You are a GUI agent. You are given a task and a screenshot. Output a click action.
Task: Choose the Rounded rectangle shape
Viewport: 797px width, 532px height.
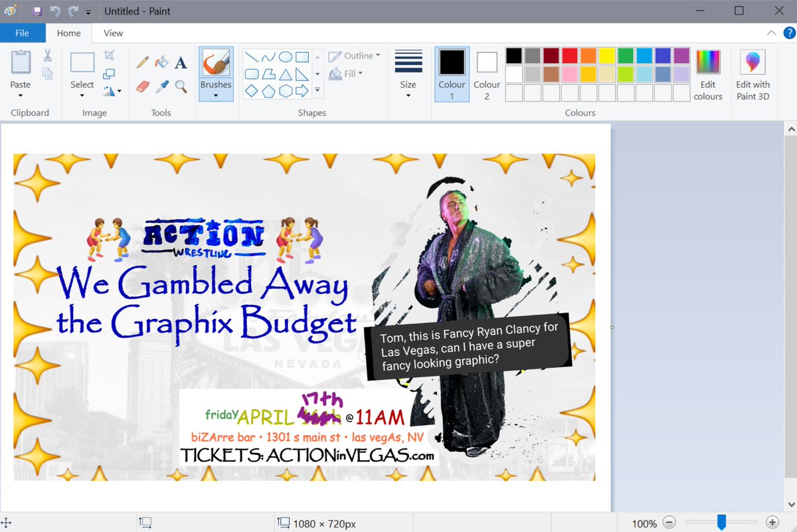(x=252, y=74)
